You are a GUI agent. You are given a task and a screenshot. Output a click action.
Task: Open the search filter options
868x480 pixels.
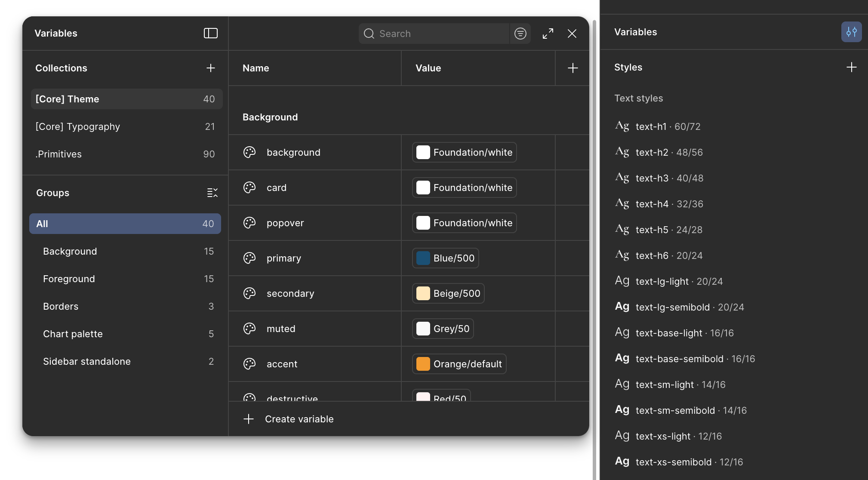[x=520, y=33]
